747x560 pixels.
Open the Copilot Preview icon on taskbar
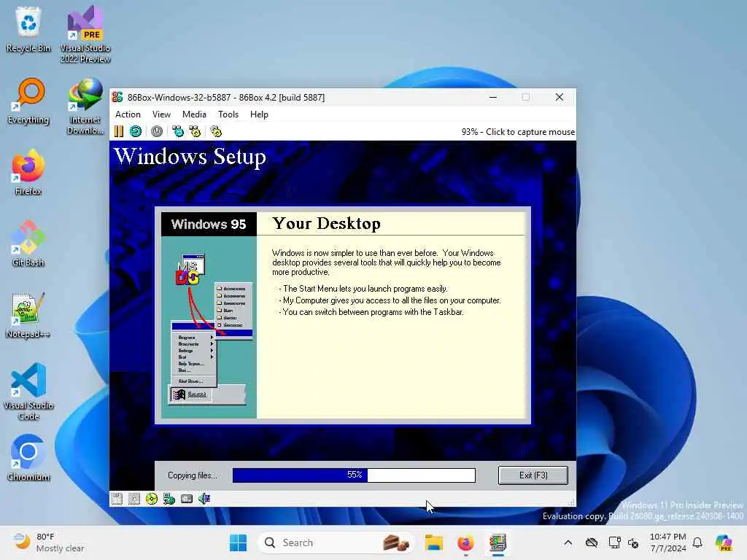(724, 542)
